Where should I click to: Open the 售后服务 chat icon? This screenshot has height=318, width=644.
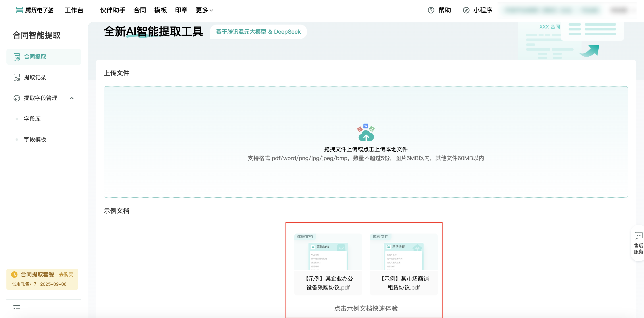pos(638,236)
